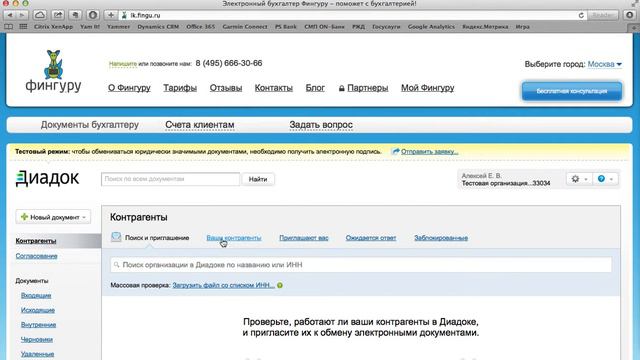The height and width of the screenshot is (360, 640).
Task: Reload the page with the refresh icon
Action: coord(581,15)
